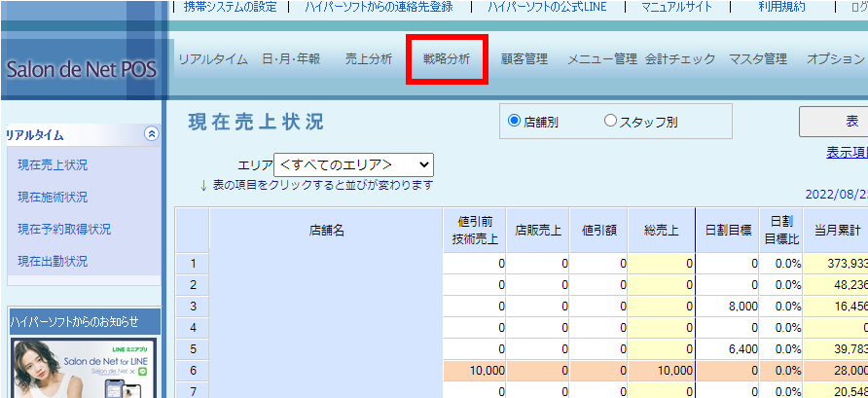The image size is (868, 398).
Task: Open the マニュアルサイト link
Action: click(680, 7)
